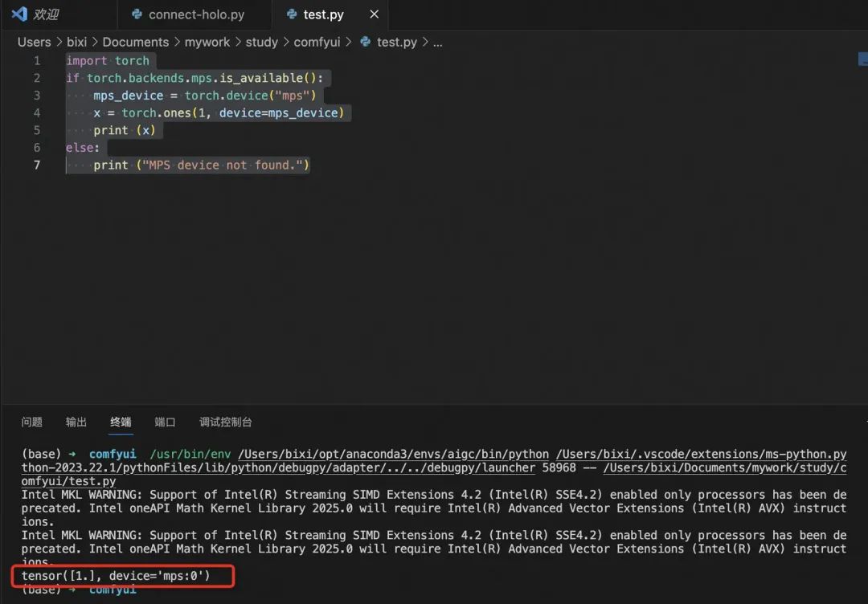Click Python icon on test.py tab

click(292, 14)
